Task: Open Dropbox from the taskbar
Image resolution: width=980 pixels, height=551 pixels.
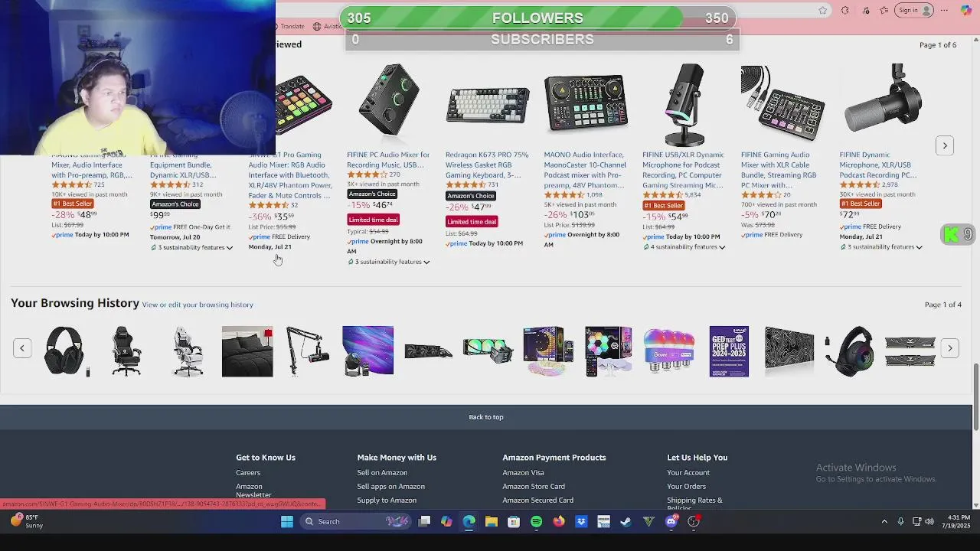Action: point(581,522)
